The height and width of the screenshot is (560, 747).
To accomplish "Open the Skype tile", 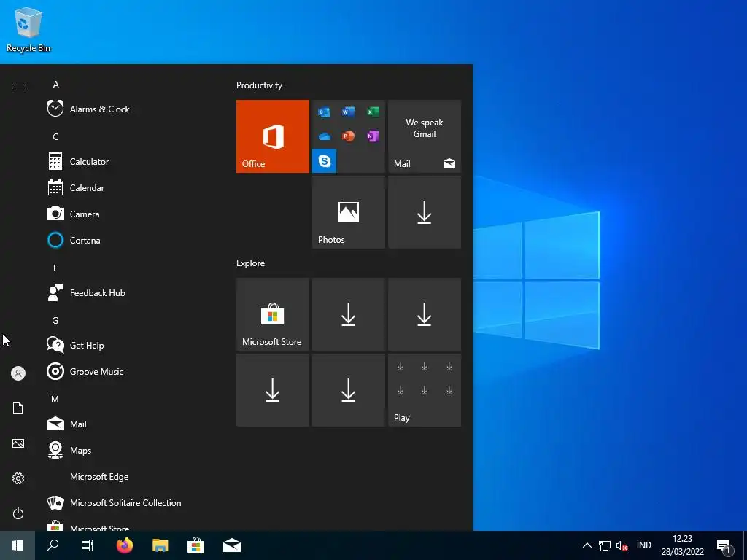I will [325, 161].
